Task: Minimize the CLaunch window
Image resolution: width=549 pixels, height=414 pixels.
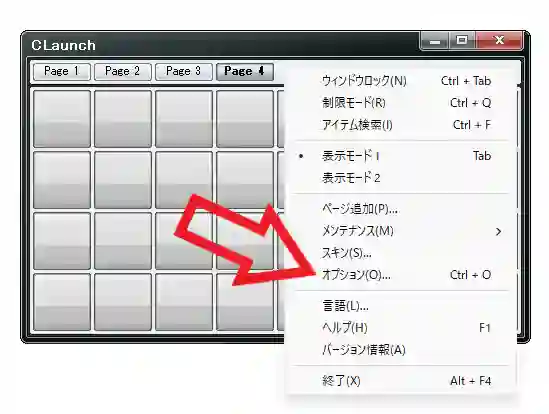Action: click(434, 41)
